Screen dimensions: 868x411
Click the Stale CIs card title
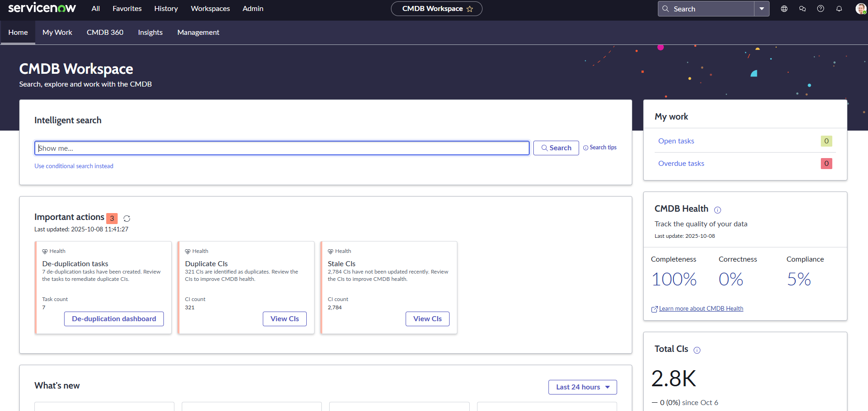342,264
